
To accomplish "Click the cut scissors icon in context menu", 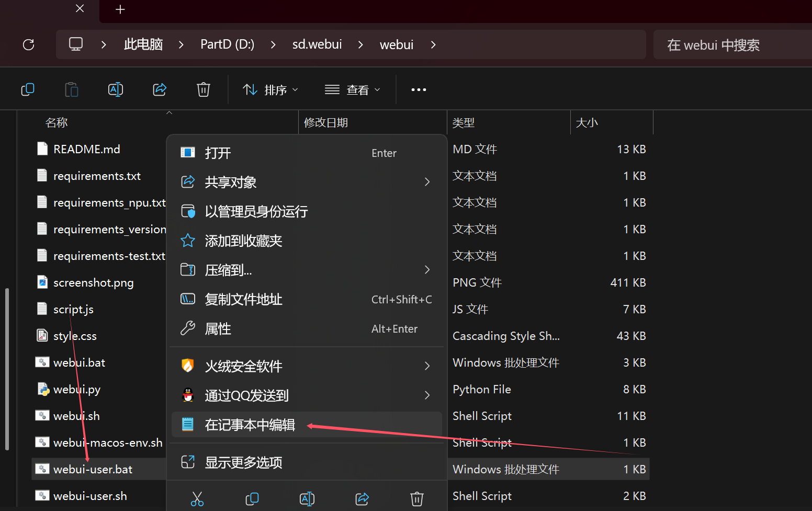I will coord(197,499).
